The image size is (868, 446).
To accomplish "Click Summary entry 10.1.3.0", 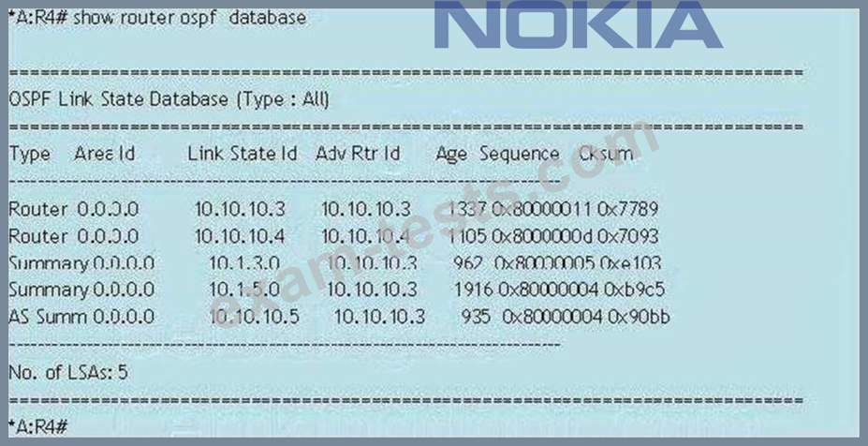I will click(x=244, y=263).
